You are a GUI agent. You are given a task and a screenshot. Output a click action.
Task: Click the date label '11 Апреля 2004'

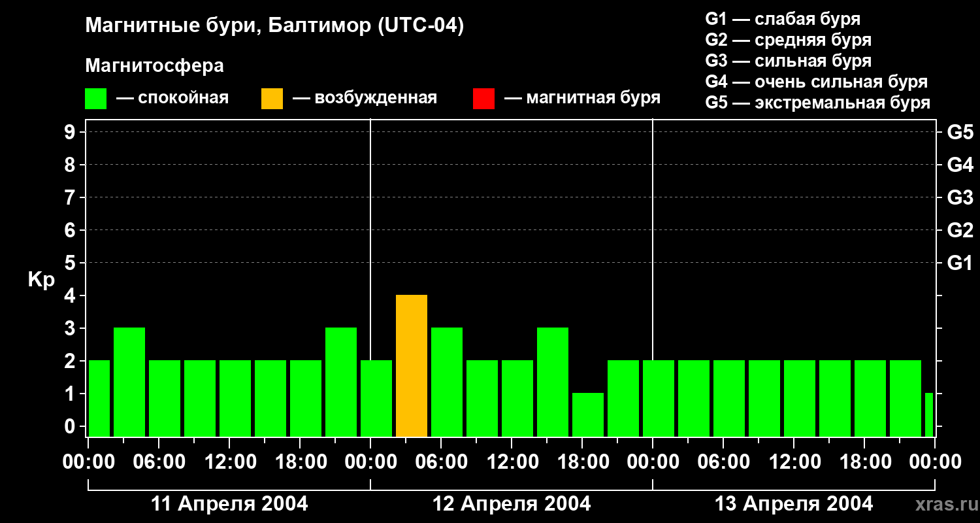coord(229,503)
